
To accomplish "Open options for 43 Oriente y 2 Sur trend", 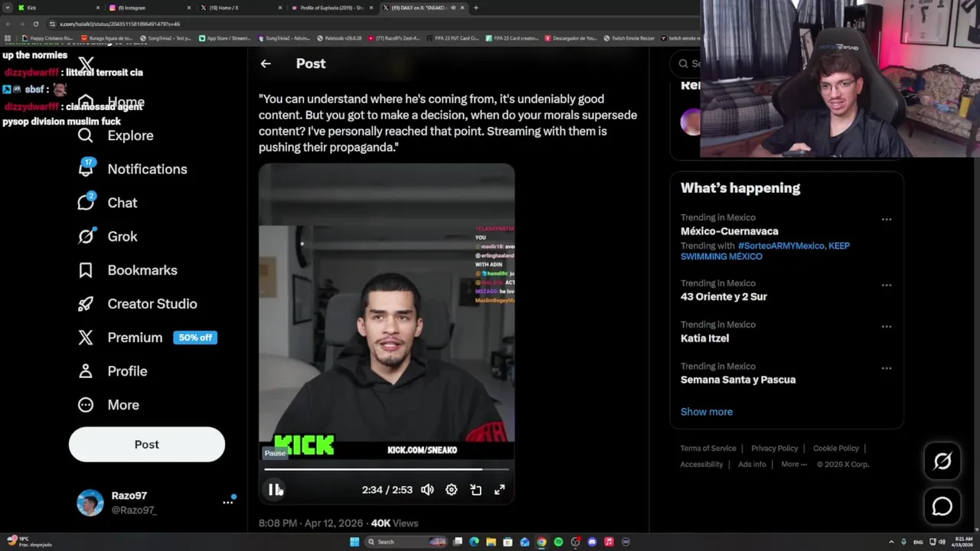I will pyautogui.click(x=887, y=285).
